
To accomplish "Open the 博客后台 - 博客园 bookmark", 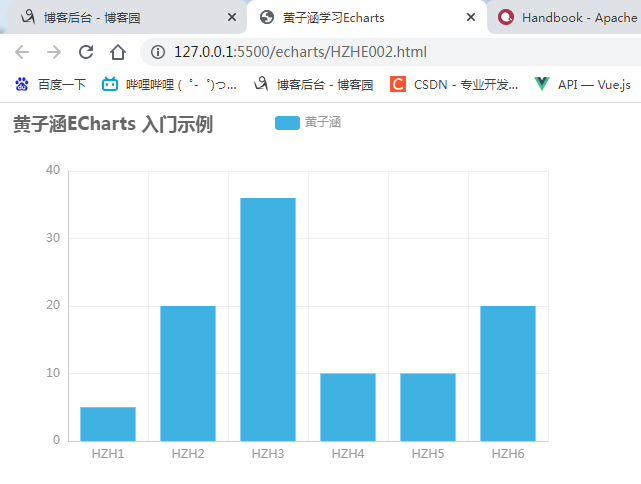I will click(313, 85).
